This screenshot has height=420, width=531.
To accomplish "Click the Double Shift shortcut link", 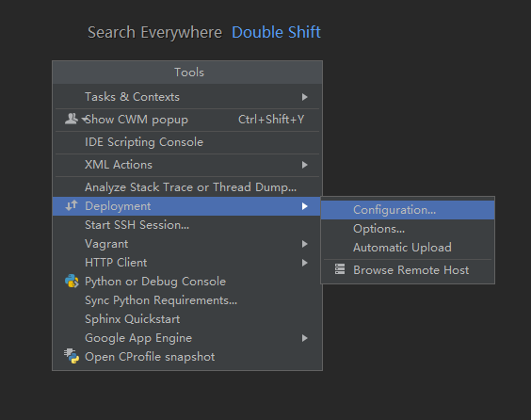I will pos(276,33).
